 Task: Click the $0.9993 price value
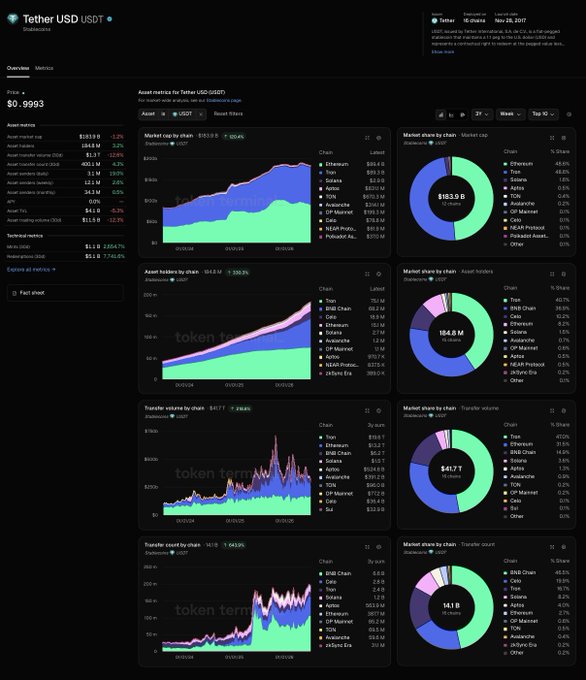coord(25,104)
